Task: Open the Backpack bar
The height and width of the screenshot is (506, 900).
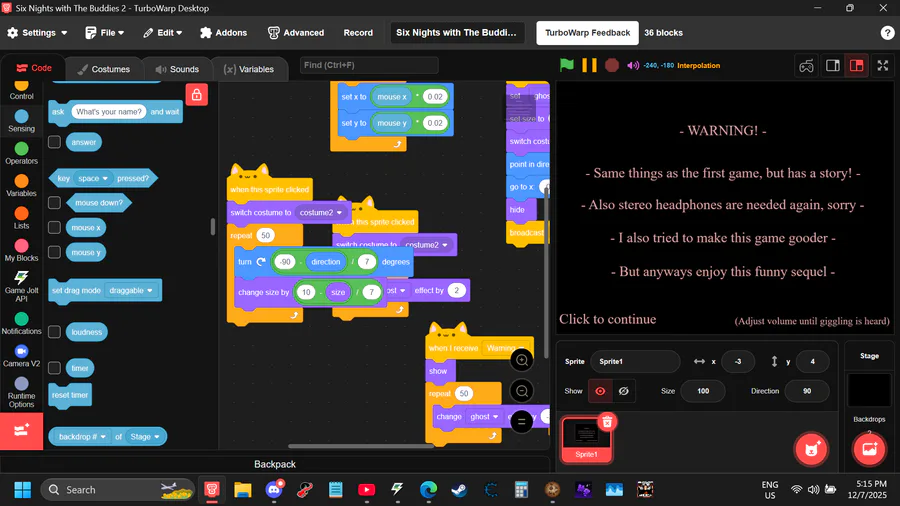Action: click(275, 464)
